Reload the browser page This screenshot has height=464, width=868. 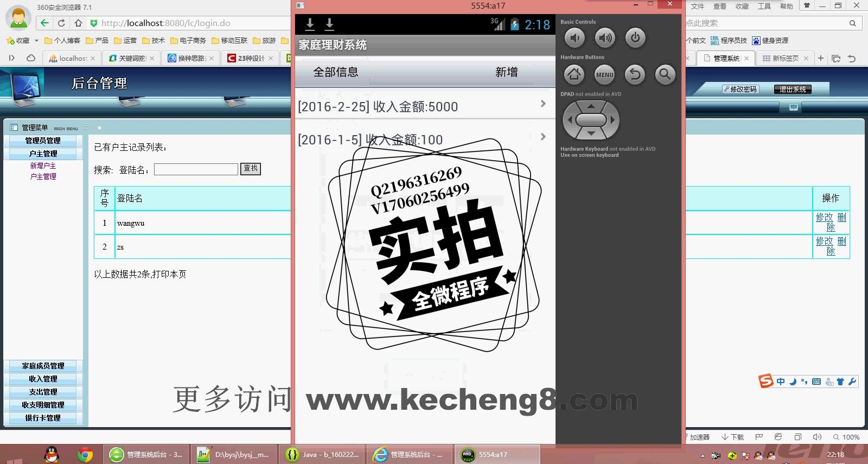coord(61,23)
